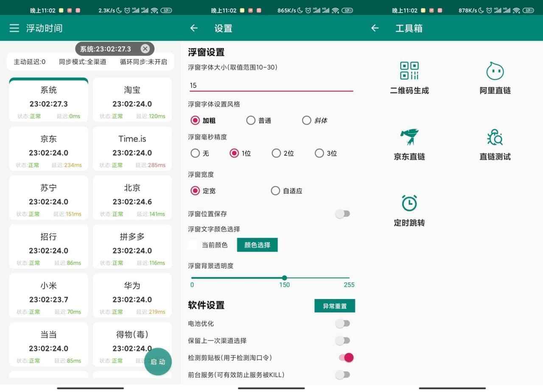
Task: Select the 淘宝 time source card
Action: (132, 100)
